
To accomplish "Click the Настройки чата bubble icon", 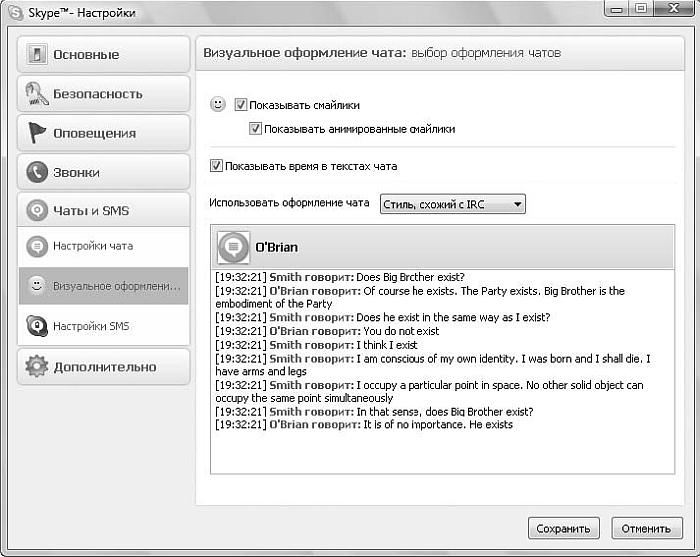I will tap(37, 246).
